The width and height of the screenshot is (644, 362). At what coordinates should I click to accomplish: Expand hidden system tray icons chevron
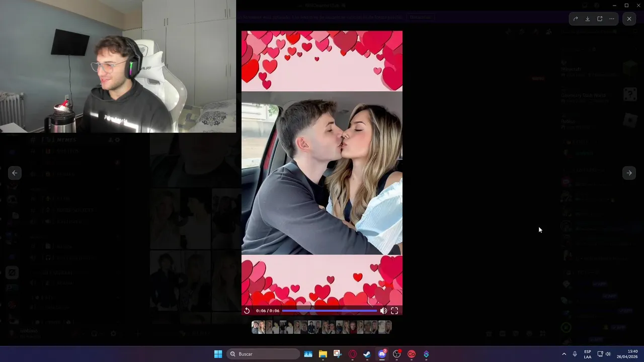[564, 354]
